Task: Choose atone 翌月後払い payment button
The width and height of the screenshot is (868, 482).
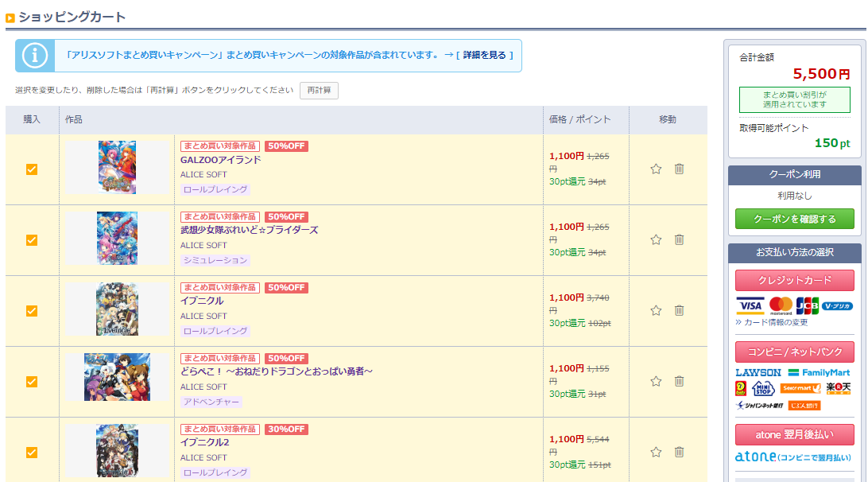Action: (794, 435)
